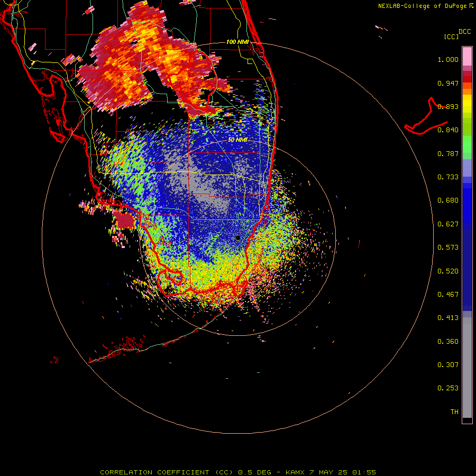
Task: Select the 0.520 scale label
Action: (448, 271)
